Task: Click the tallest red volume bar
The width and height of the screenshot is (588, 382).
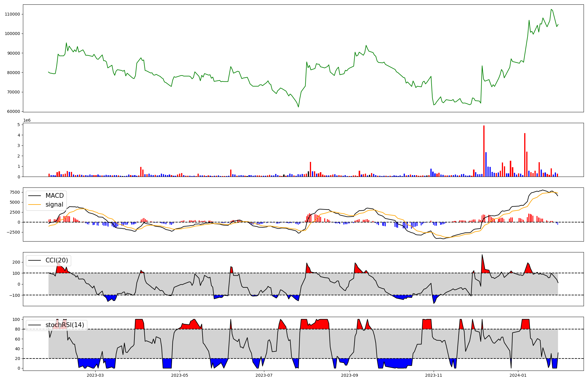Action: [x=484, y=151]
